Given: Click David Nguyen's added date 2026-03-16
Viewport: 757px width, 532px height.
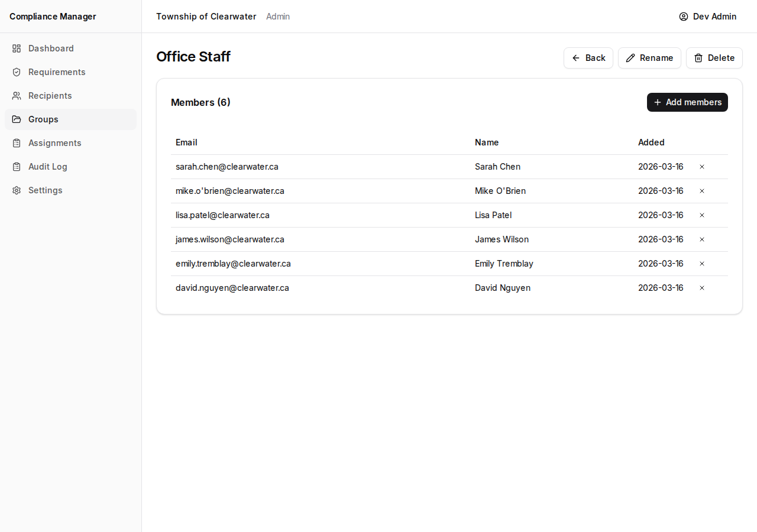Looking at the screenshot, I should [x=661, y=288].
